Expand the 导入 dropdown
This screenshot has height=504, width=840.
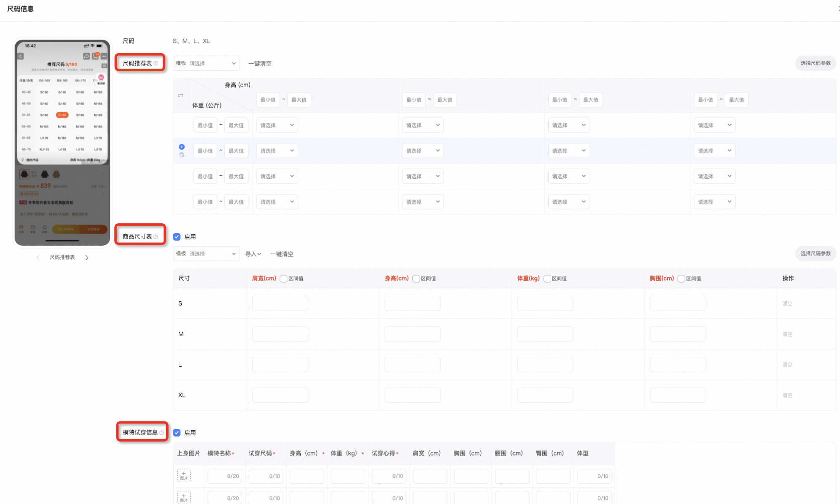tap(253, 254)
